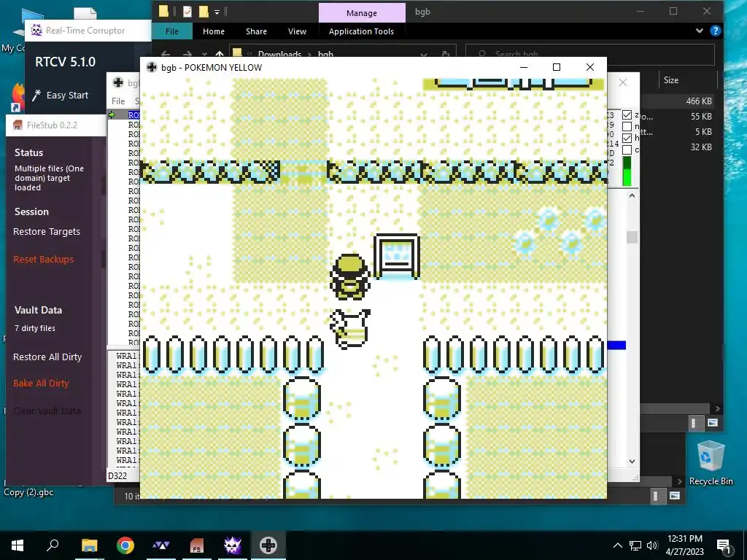Click the debugger vertical scrollbar thumb
747x560 pixels.
[x=632, y=237]
